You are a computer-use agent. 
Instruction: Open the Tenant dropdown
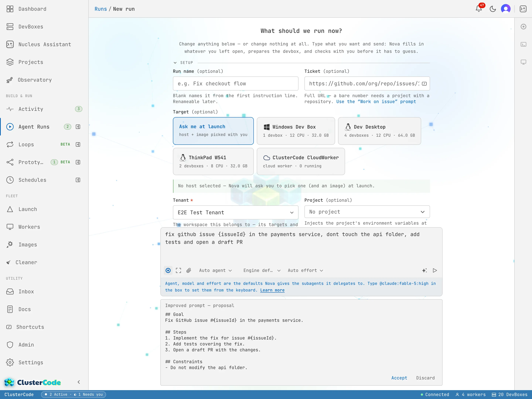[x=236, y=212]
